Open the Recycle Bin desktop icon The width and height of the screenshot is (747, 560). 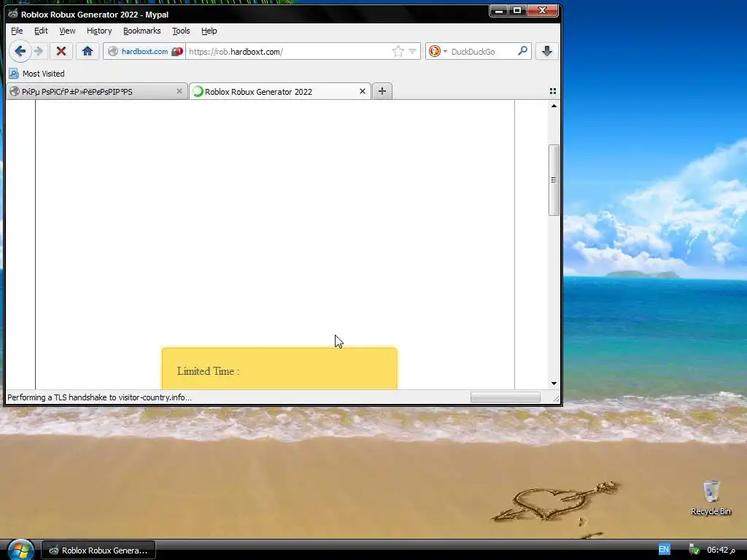[x=711, y=498]
